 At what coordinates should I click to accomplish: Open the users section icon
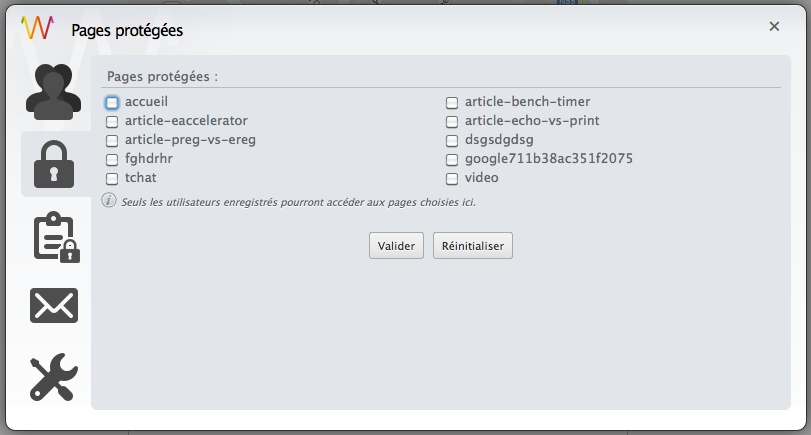(52, 90)
